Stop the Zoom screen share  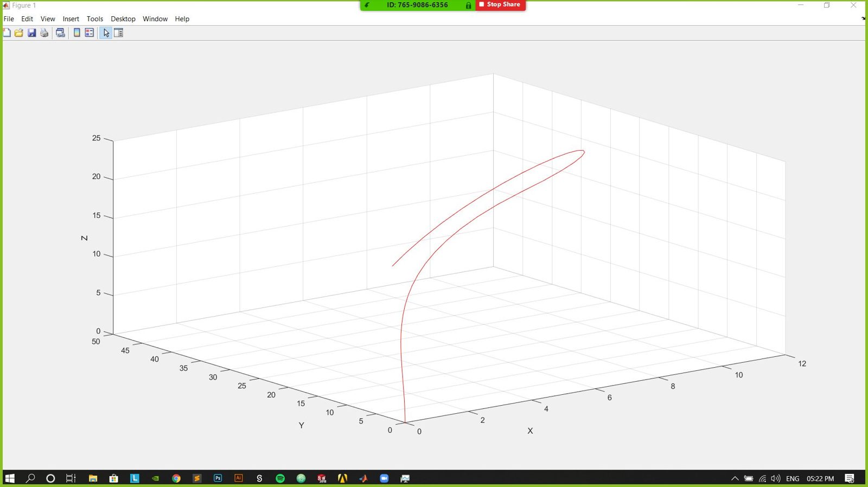(500, 5)
